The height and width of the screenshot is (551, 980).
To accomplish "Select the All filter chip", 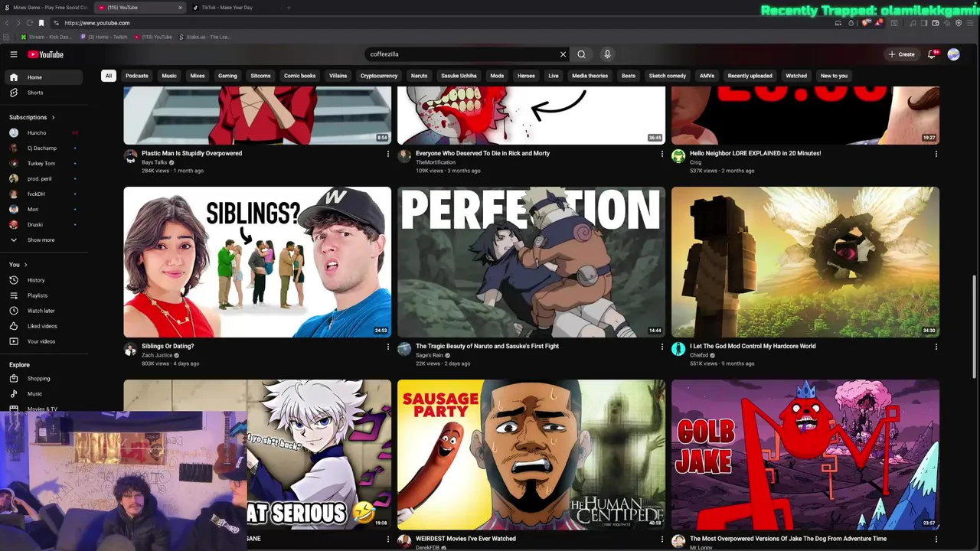I will [x=109, y=76].
